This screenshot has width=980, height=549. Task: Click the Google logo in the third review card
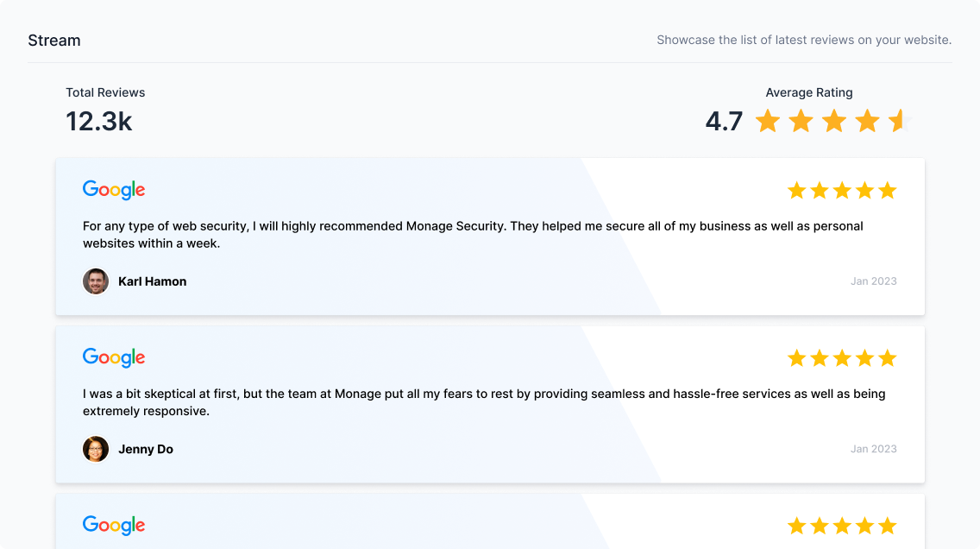click(114, 525)
